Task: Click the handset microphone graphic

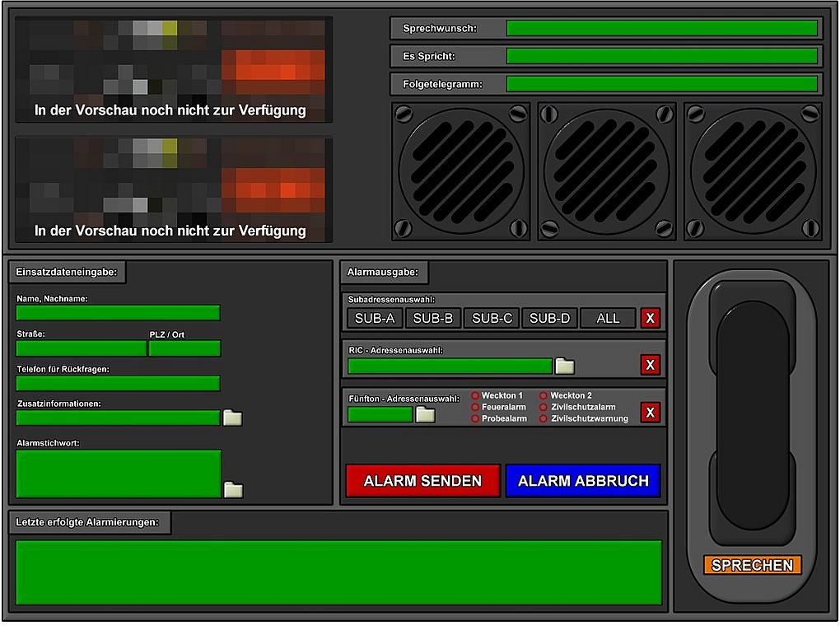Action: [752, 412]
